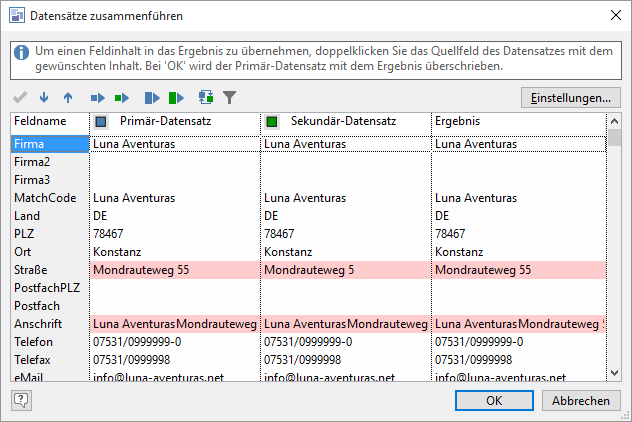The image size is (632, 422).
Task: Click the swap datasets icon
Action: pyautogui.click(x=206, y=98)
